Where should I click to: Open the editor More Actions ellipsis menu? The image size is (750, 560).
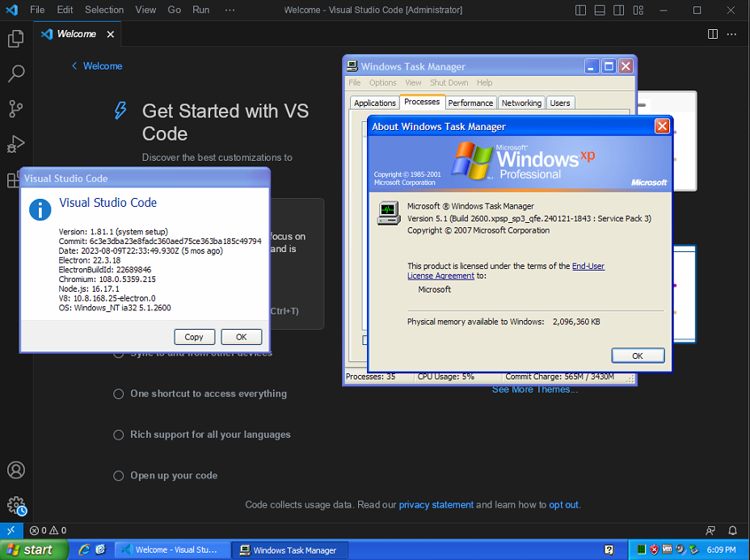point(733,34)
